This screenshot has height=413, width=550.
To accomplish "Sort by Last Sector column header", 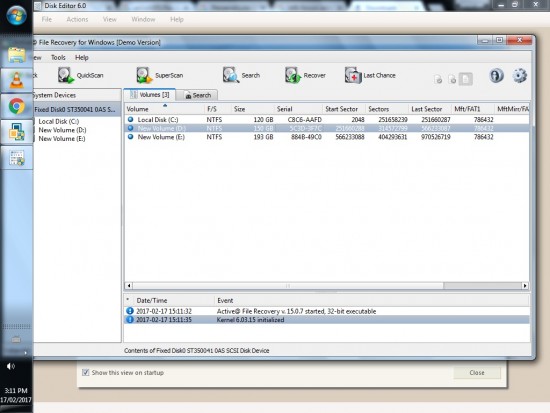I will (x=430, y=109).
